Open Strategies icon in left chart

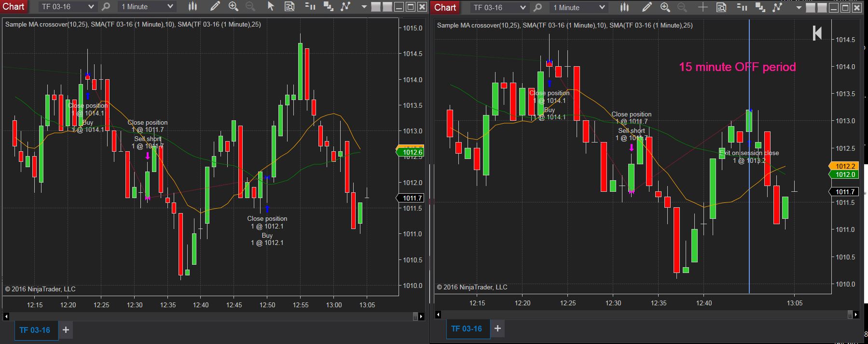pos(345,7)
